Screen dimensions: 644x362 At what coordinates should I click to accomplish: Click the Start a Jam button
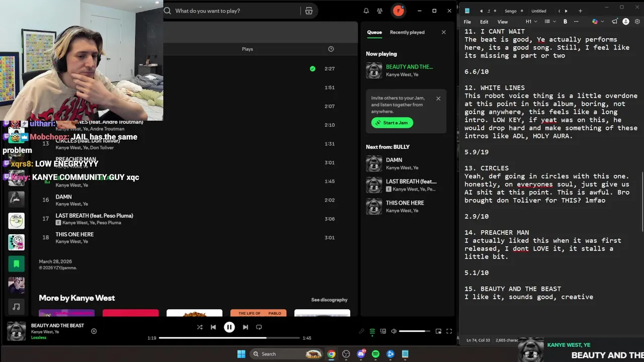[392, 123]
